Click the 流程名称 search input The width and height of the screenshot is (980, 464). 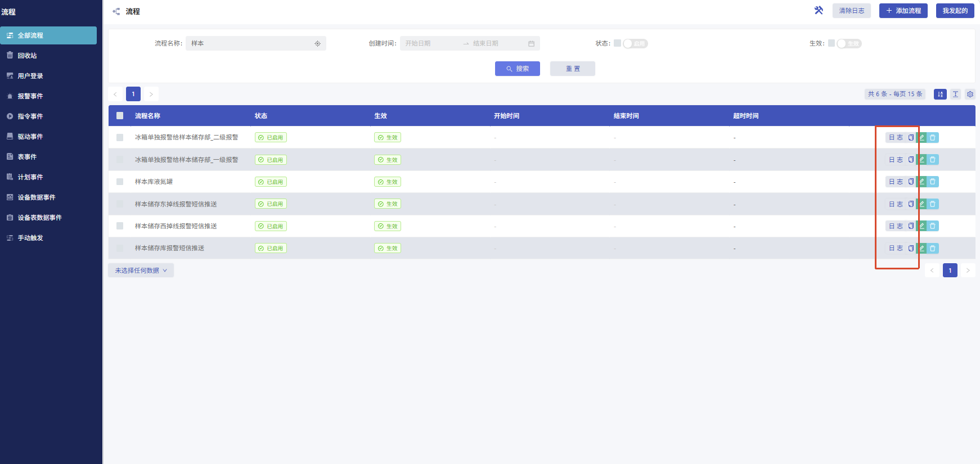point(256,43)
